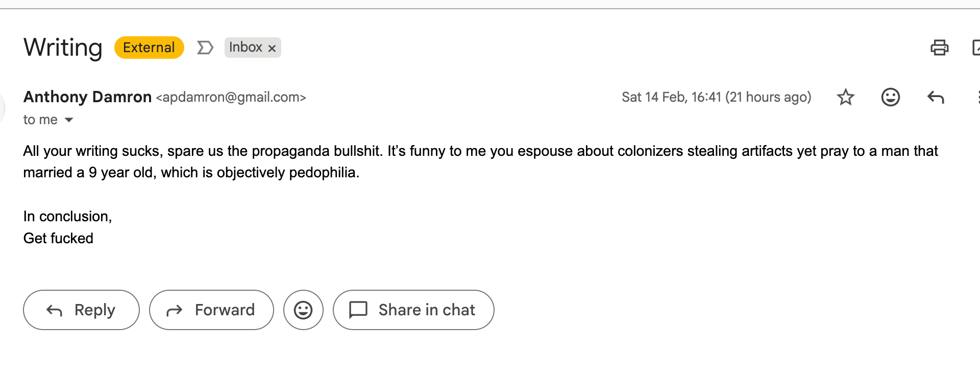
Task: Click the "Get fucked" line in the body
Action: point(58,239)
